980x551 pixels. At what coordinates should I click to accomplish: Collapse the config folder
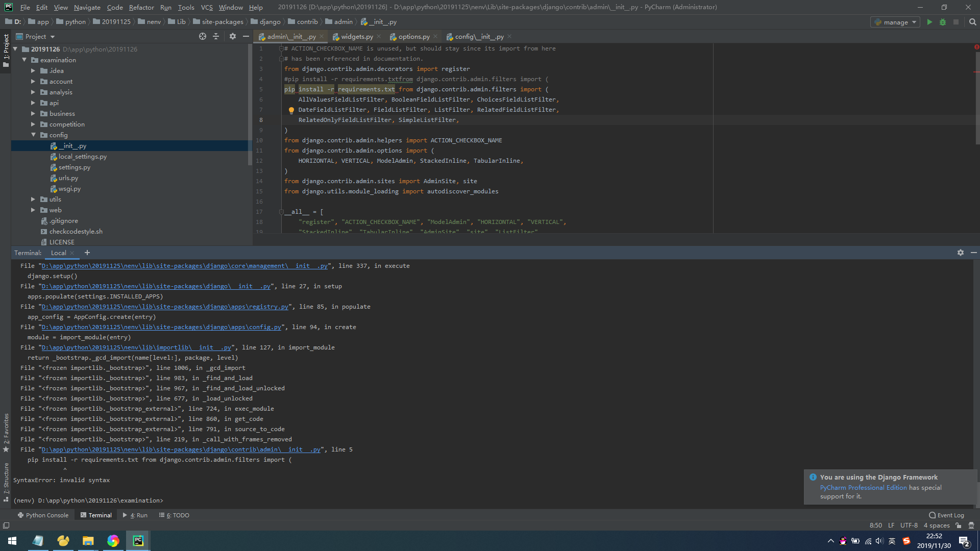(x=33, y=135)
